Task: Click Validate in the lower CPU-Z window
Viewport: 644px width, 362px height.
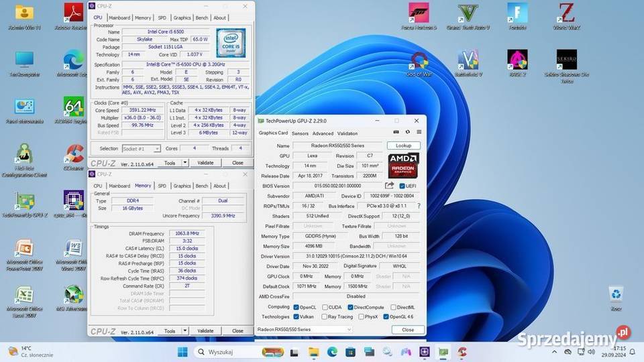Action: (x=205, y=330)
